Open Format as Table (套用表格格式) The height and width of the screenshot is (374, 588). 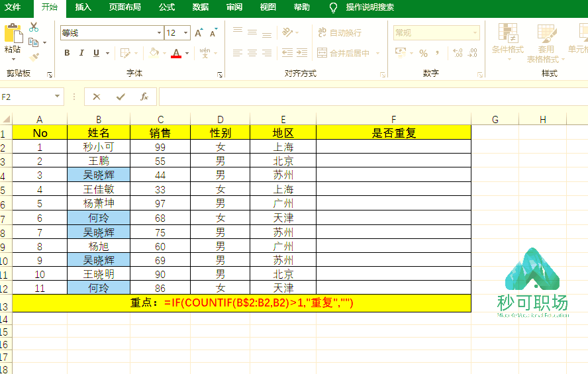pos(546,43)
